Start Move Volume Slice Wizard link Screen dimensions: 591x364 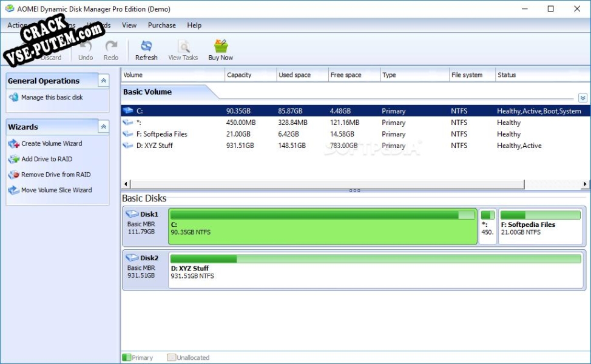(56, 190)
